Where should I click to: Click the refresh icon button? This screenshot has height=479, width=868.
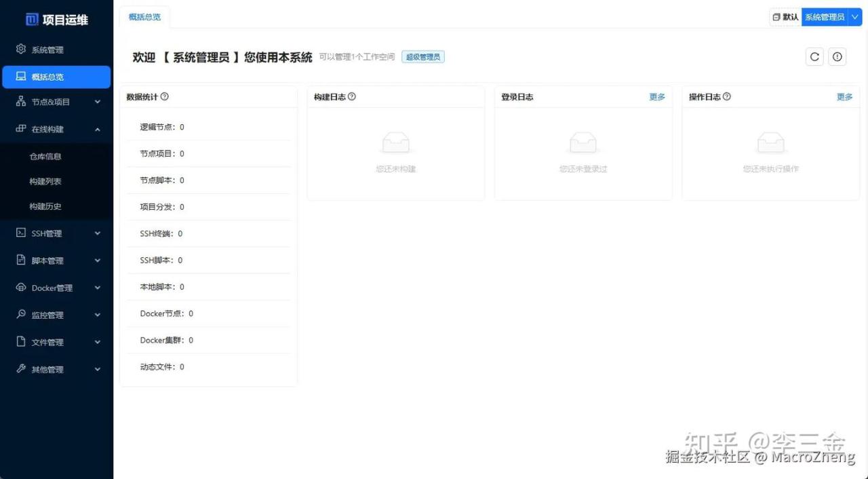pyautogui.click(x=815, y=57)
